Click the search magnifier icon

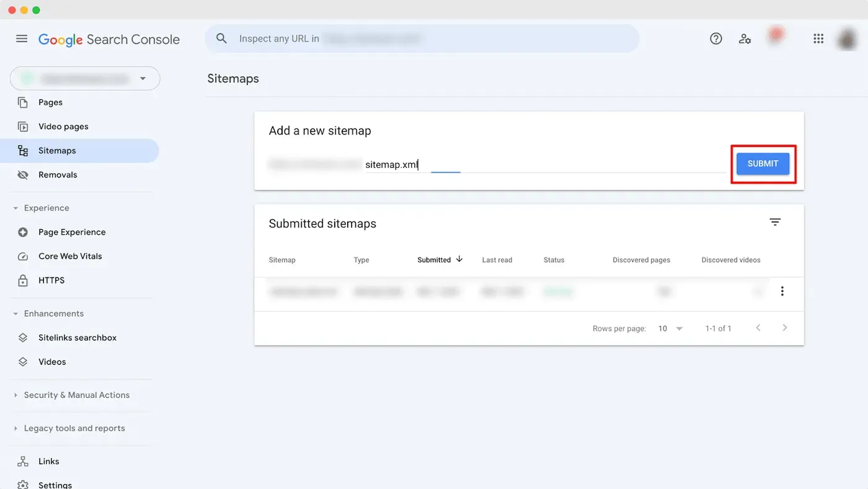pos(221,38)
